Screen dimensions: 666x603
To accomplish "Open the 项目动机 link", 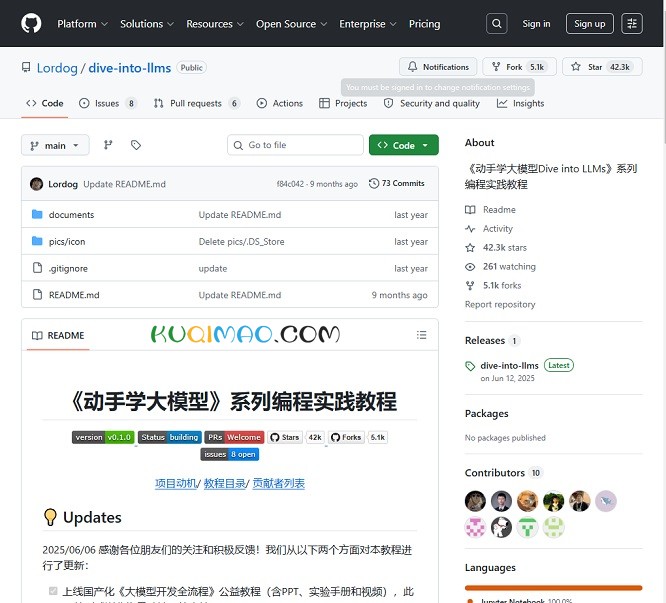I will [x=176, y=483].
